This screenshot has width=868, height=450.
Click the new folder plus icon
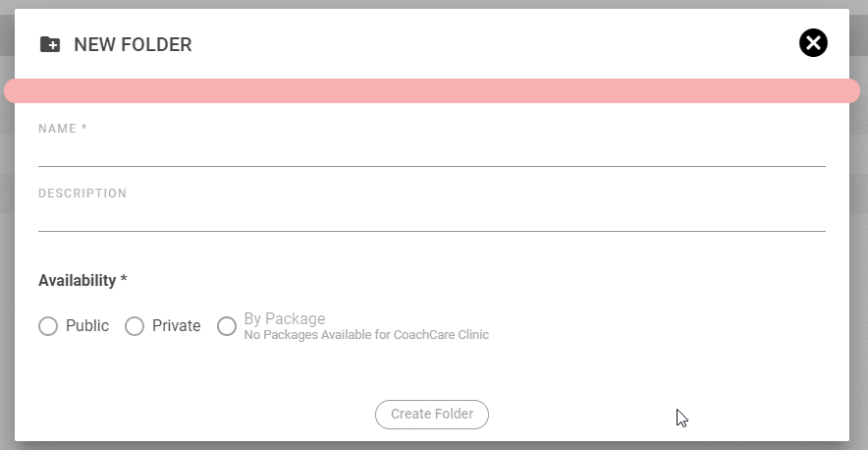coord(50,44)
